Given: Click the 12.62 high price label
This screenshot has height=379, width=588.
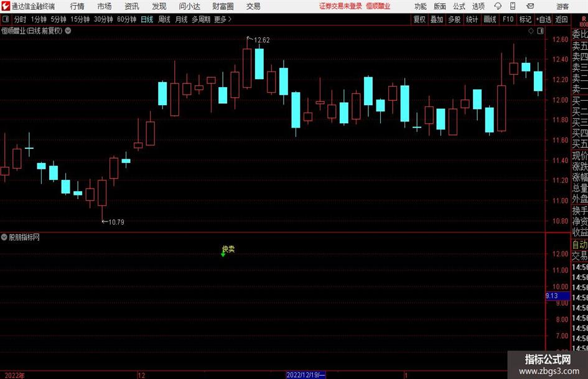Looking at the screenshot, I should click(x=261, y=40).
